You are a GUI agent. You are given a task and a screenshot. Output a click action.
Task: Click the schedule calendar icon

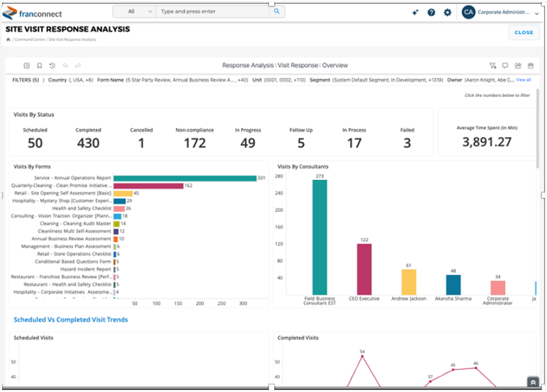pos(530,66)
